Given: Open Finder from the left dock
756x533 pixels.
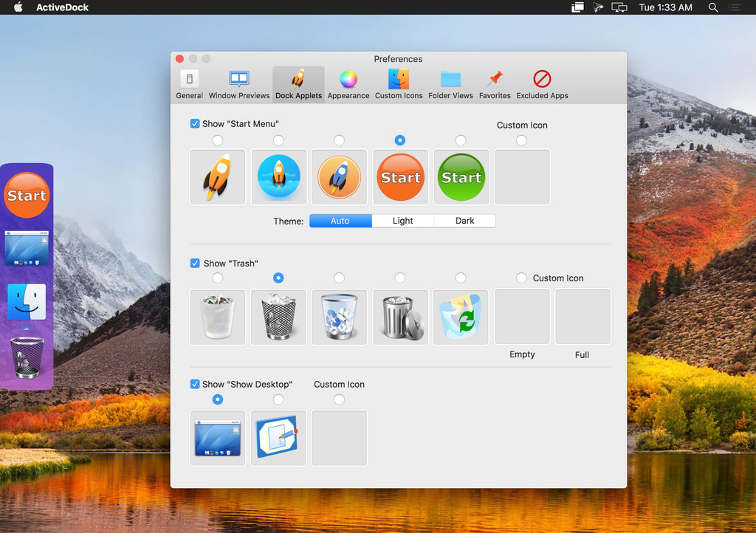Looking at the screenshot, I should pyautogui.click(x=27, y=302).
